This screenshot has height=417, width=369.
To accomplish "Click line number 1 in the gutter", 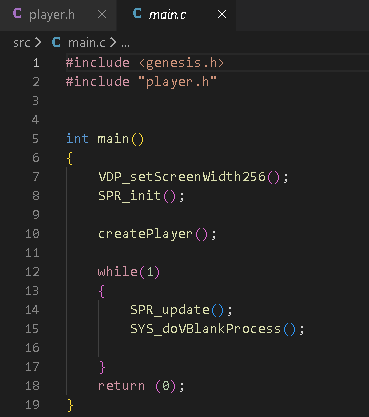I will pos(36,63).
